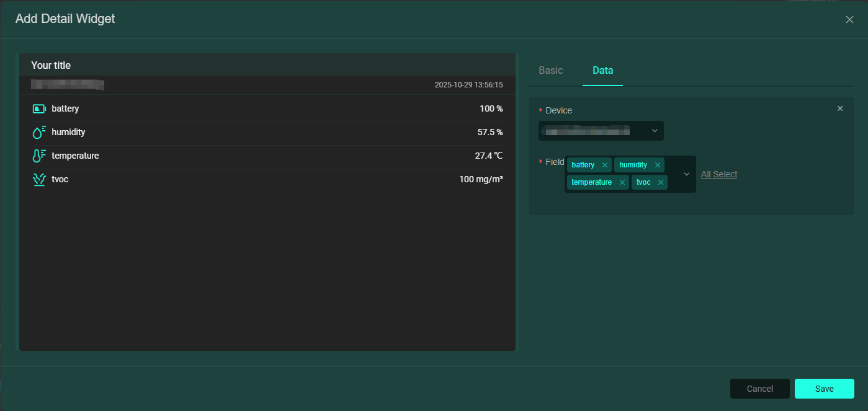
Task: Click the All Select link
Action: (719, 174)
